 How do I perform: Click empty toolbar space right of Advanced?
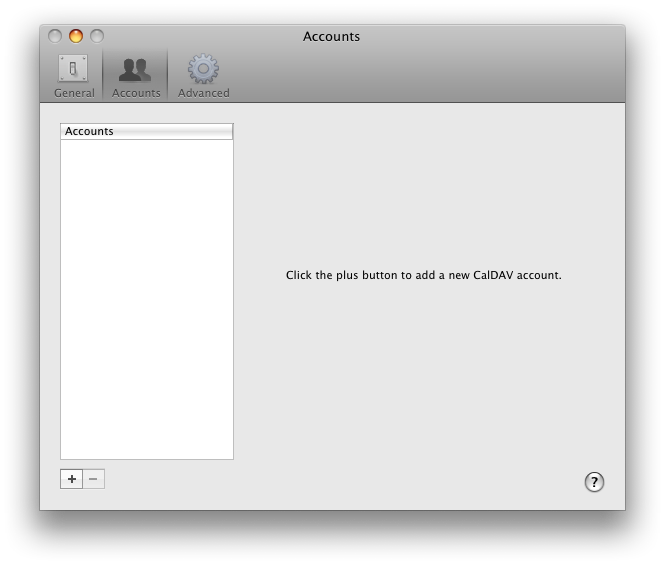point(420,75)
